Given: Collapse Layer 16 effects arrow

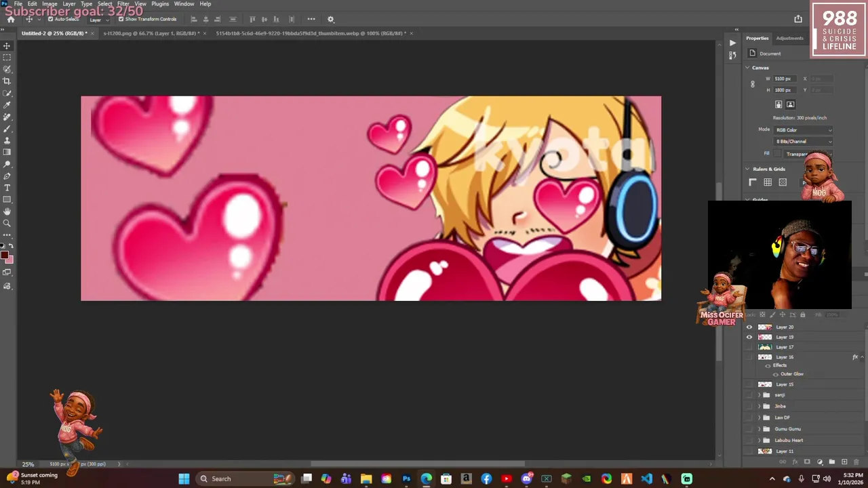Looking at the screenshot, I should click(863, 357).
